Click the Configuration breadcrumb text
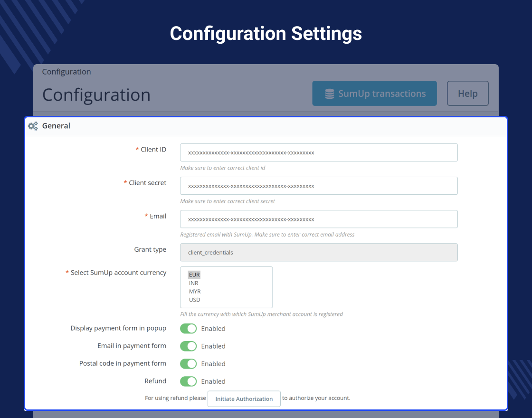The width and height of the screenshot is (532, 418). pos(66,72)
